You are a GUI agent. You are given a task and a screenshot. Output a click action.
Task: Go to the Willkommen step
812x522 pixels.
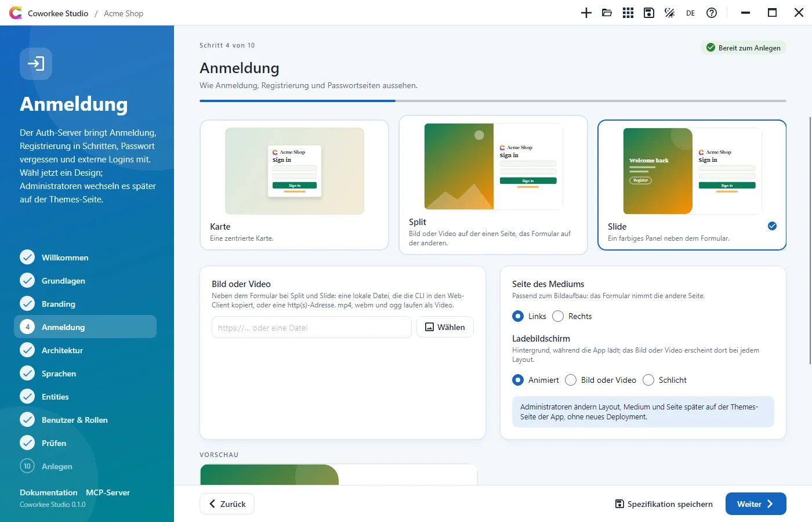point(85,257)
